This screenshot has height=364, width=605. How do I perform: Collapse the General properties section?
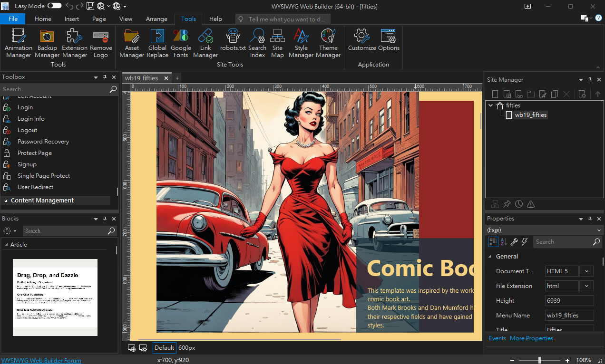tap(490, 257)
